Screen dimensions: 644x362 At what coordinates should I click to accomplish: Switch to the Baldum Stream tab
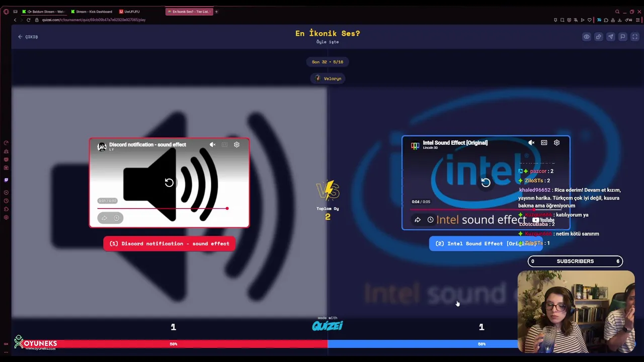[x=44, y=12]
